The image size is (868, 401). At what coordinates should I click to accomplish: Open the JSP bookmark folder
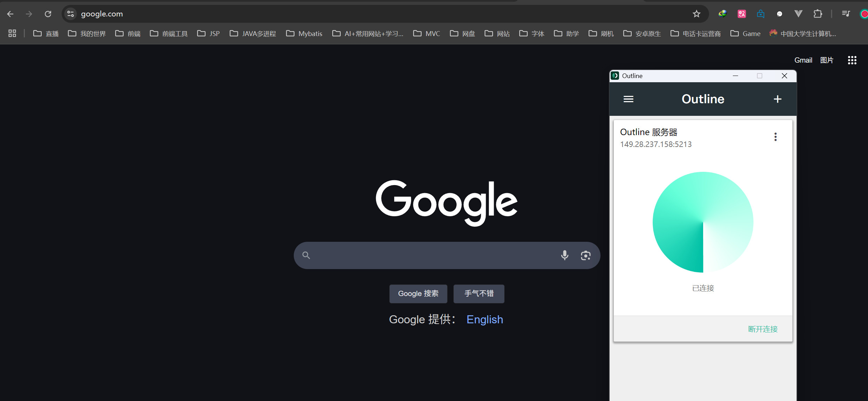[208, 34]
